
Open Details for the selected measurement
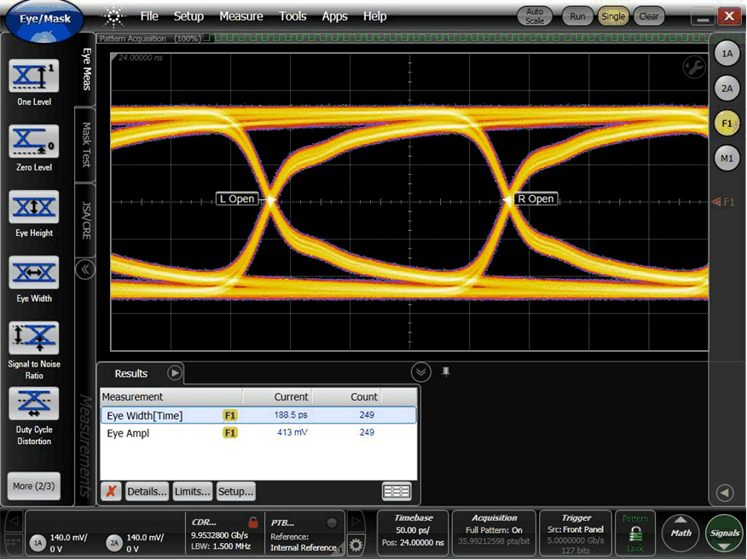click(x=147, y=491)
